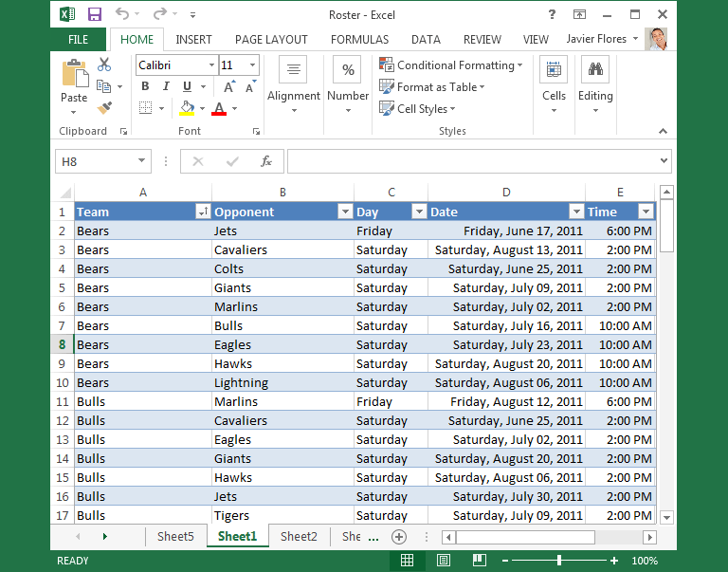Select the Sheet5 worksheet tab
The width and height of the screenshot is (728, 572).
[175, 537]
